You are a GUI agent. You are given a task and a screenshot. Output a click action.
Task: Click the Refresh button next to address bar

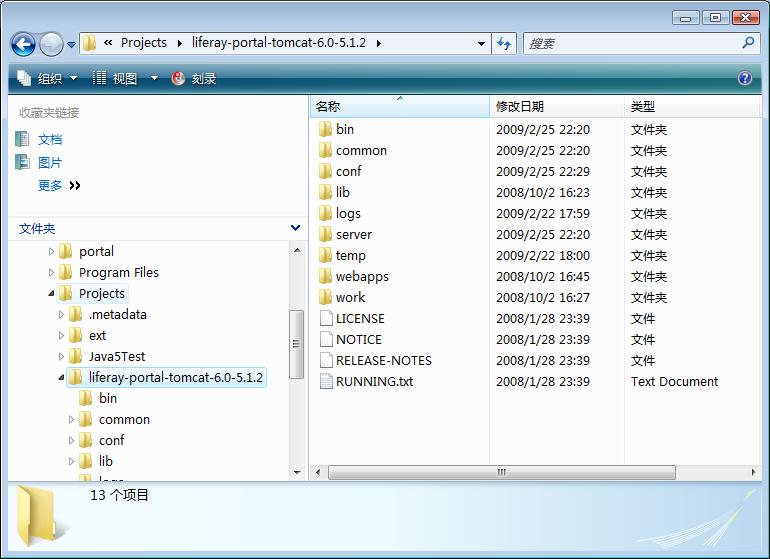[504, 44]
